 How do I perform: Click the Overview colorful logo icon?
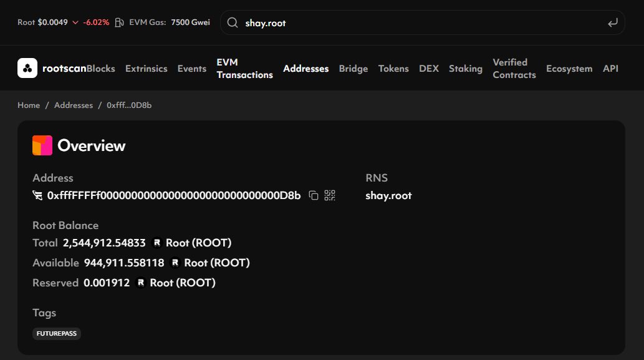point(42,145)
